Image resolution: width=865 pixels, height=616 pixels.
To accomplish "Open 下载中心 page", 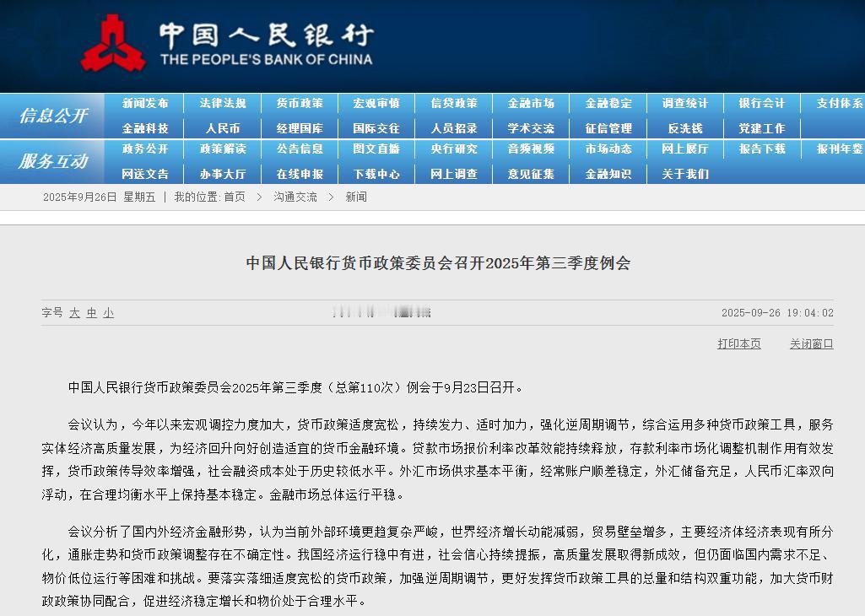I will [376, 175].
